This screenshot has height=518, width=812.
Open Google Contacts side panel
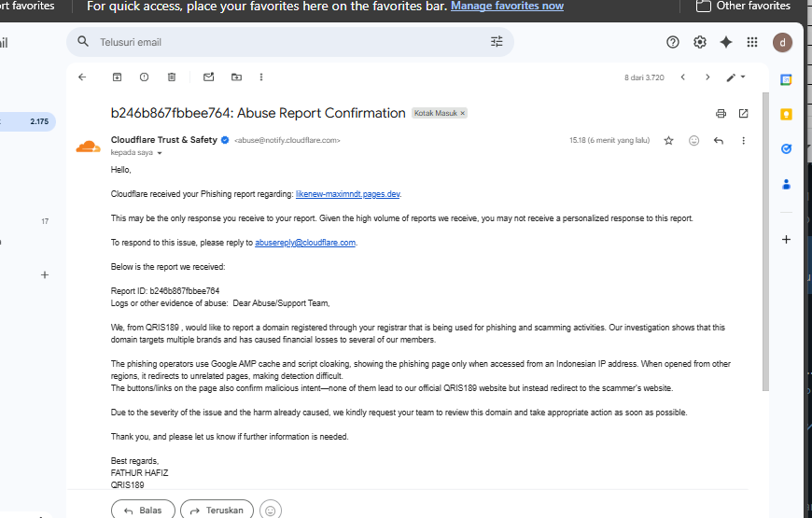coord(786,184)
